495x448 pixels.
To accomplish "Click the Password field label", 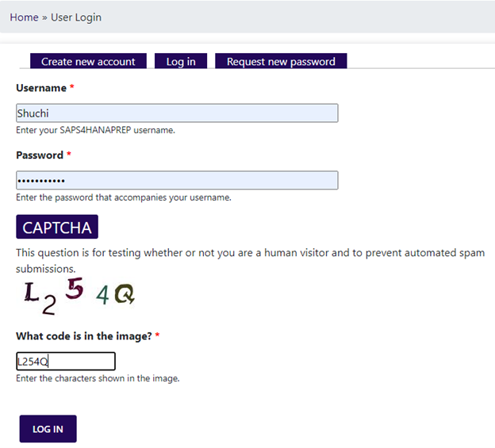I will [x=40, y=155].
